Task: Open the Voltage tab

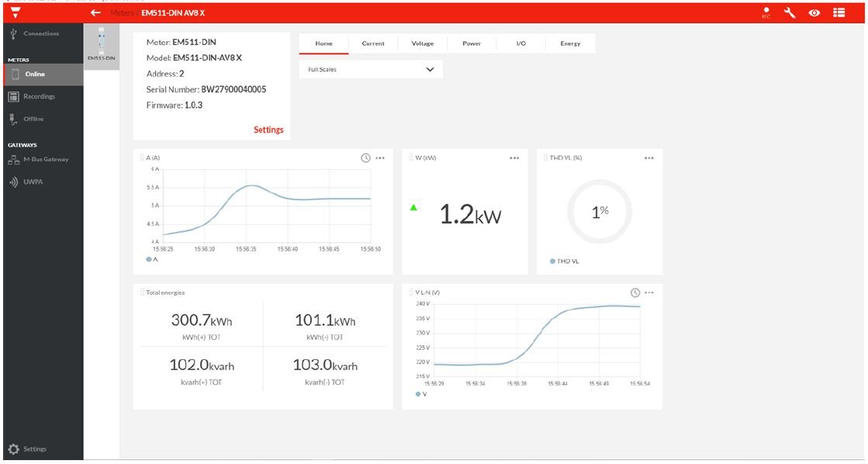Action: click(x=422, y=43)
